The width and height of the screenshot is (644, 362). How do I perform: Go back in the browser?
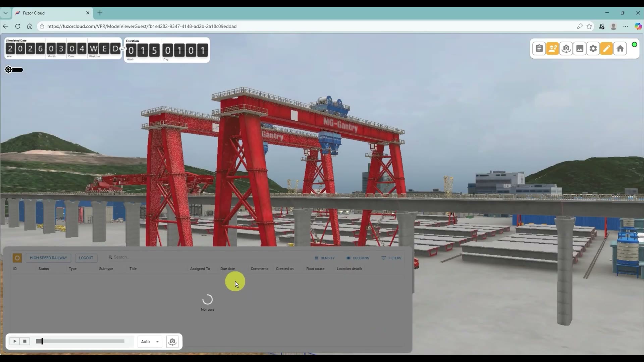[5, 26]
